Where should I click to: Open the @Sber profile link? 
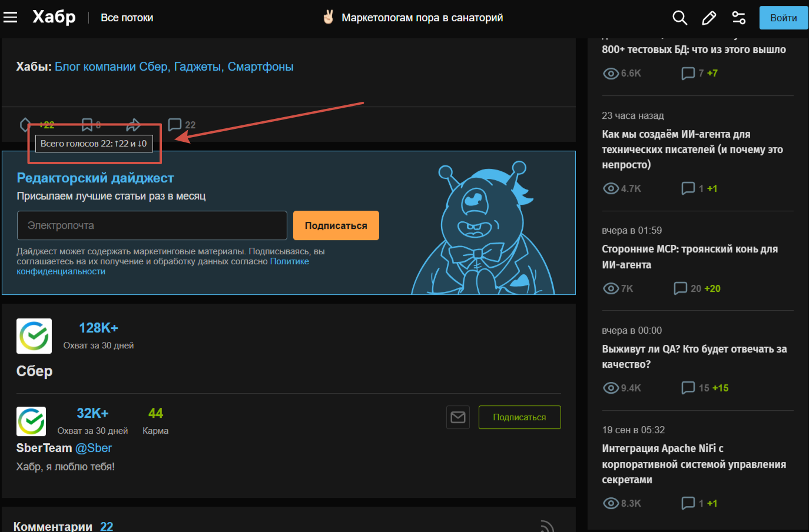click(x=94, y=448)
